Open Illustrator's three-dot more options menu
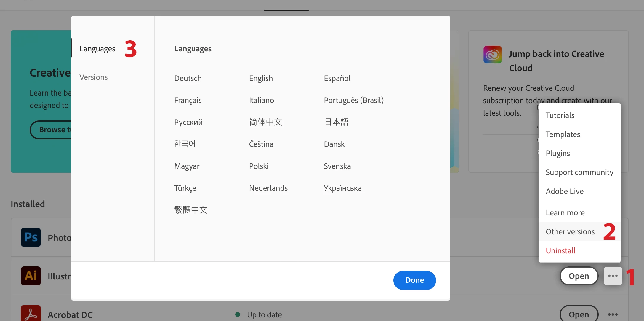The image size is (644, 321). tap(613, 276)
